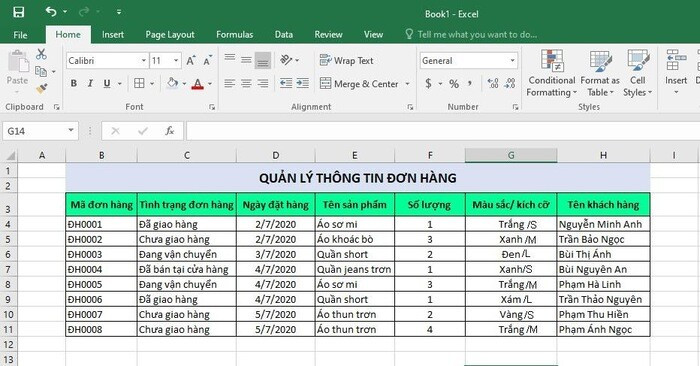Increase font size with large A icon
Viewport: 700px width, 366px height.
(191, 61)
